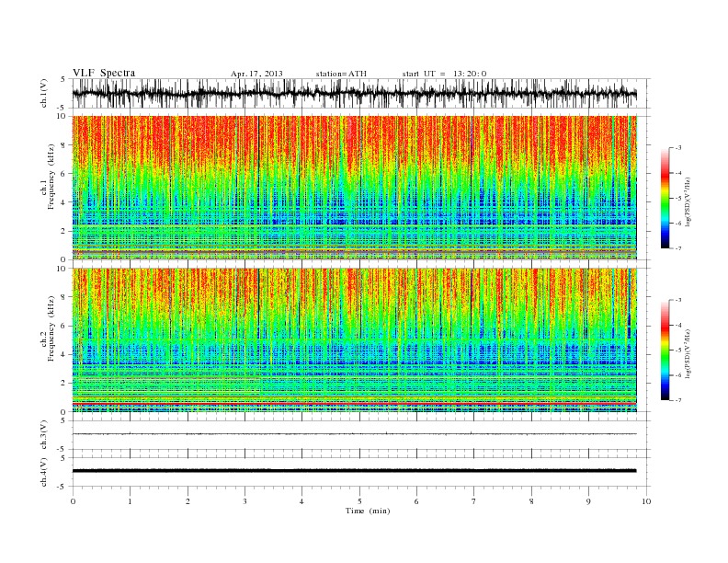Click the ch.2 colorbar "log(PSD)(V²/Hz)" label
The image size is (728, 563).
point(687,353)
